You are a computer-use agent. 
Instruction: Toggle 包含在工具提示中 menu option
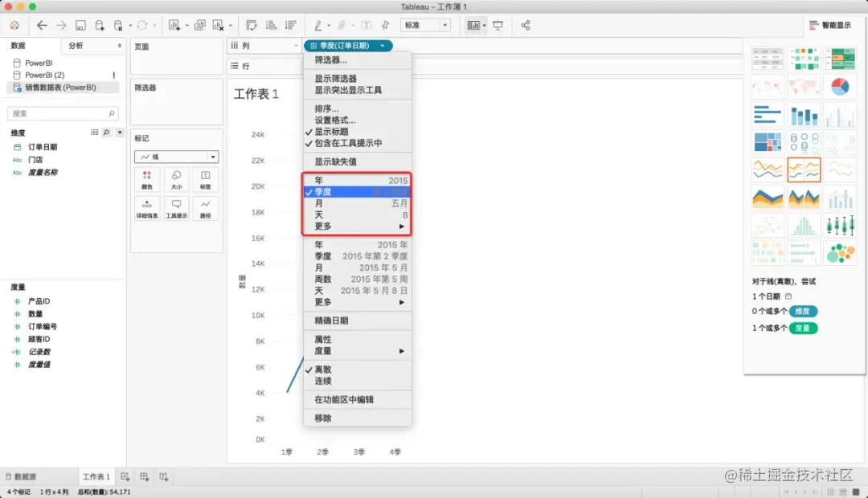click(358, 143)
